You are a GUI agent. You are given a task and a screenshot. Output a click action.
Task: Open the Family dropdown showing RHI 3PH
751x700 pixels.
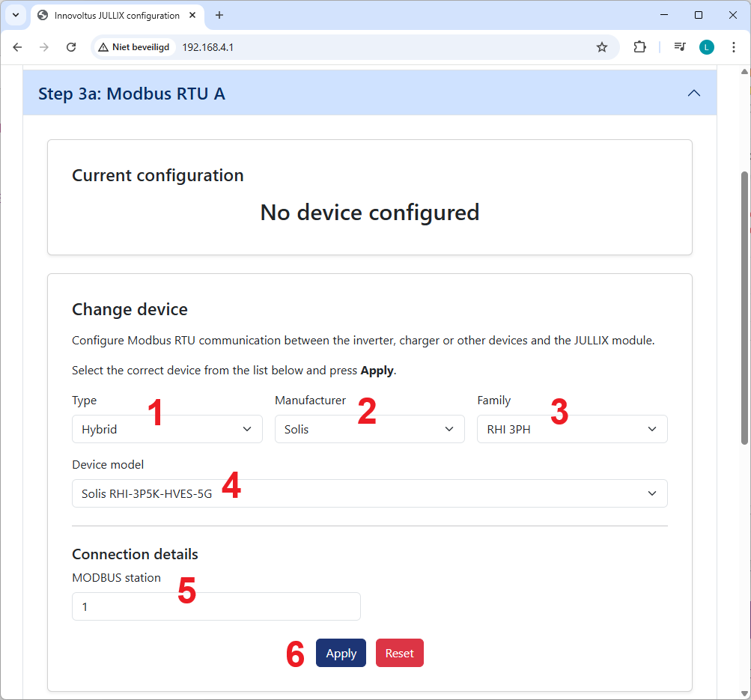click(571, 429)
